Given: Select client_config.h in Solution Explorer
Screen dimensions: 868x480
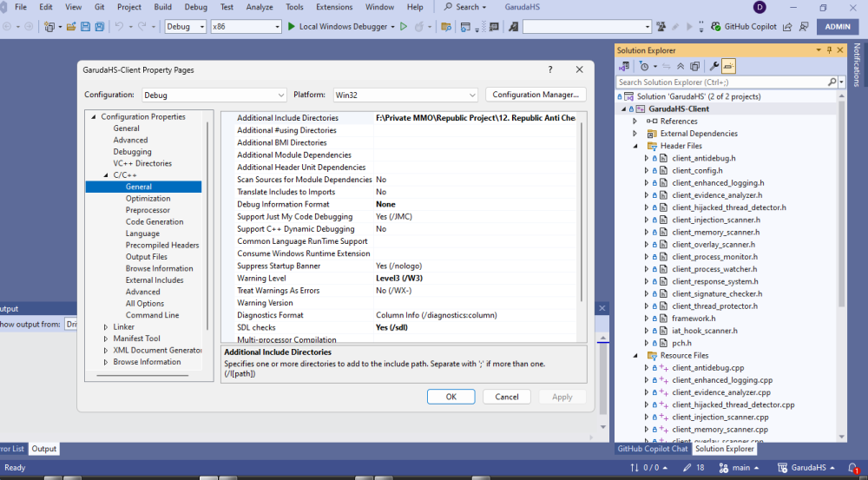Looking at the screenshot, I should pyautogui.click(x=697, y=170).
